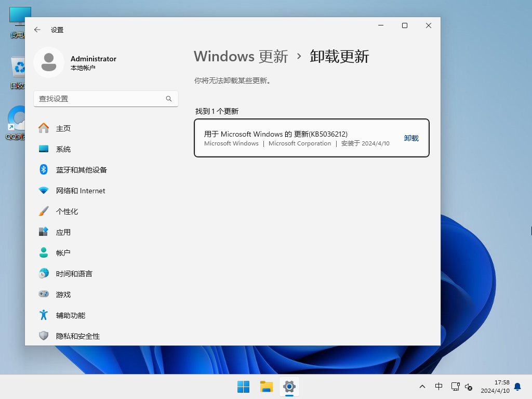Click the 中 input method indicator
Screen dimensions: 532x399
click(x=439, y=387)
